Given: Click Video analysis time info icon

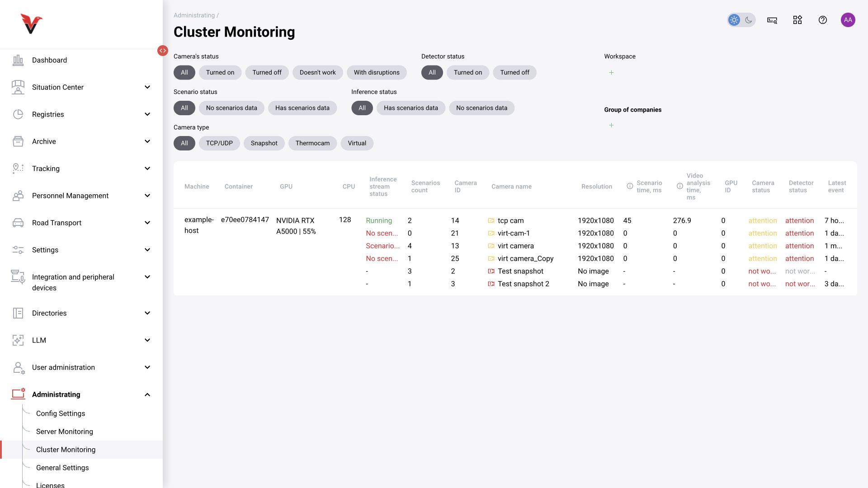Looking at the screenshot, I should [x=679, y=186].
